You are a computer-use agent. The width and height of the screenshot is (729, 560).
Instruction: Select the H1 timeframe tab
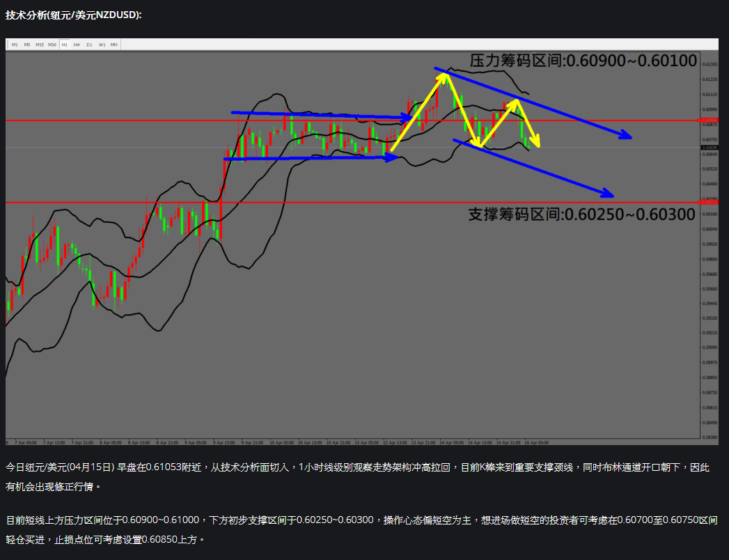tap(65, 45)
